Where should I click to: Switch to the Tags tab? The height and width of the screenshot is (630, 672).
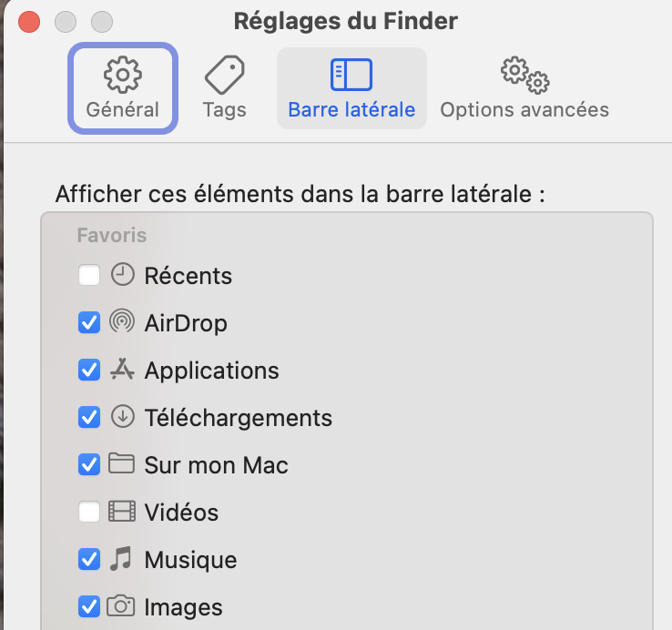224,88
